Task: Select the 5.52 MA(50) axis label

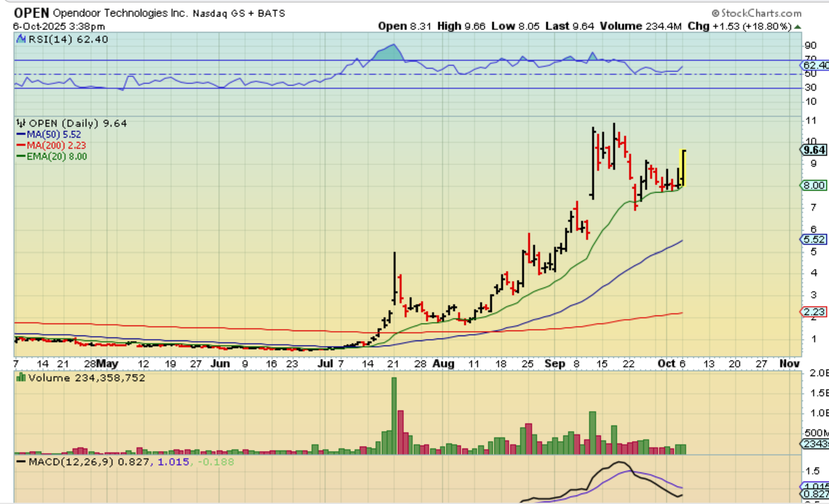Action: pos(814,239)
